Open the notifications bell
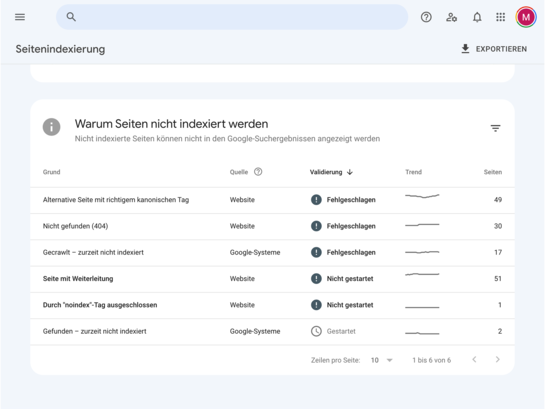This screenshot has width=545, height=409. (x=477, y=17)
